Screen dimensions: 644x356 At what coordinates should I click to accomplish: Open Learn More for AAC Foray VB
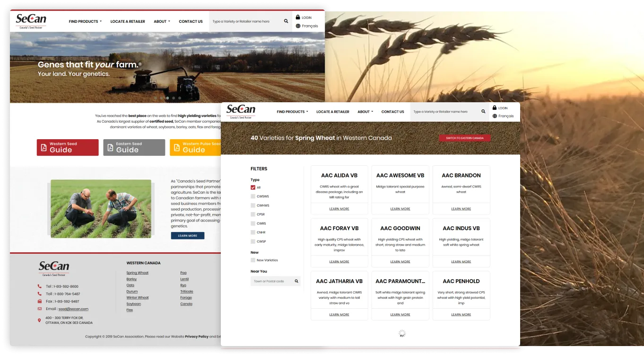click(x=339, y=262)
